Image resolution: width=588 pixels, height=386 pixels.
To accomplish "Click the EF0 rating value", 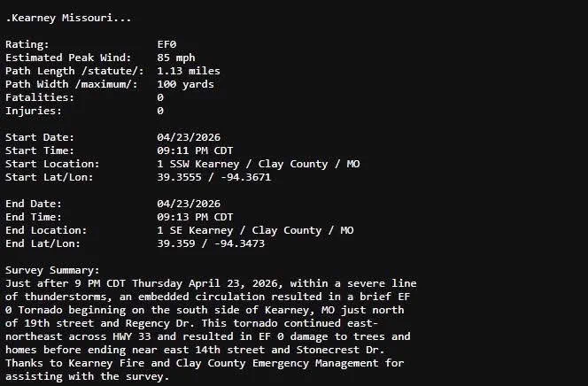I will coord(166,44).
